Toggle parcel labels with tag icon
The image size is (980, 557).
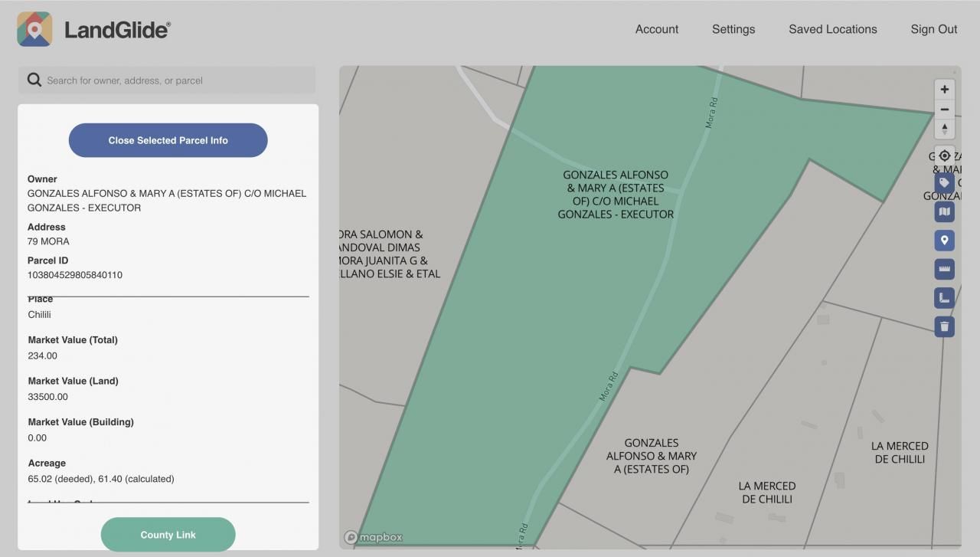(x=944, y=182)
